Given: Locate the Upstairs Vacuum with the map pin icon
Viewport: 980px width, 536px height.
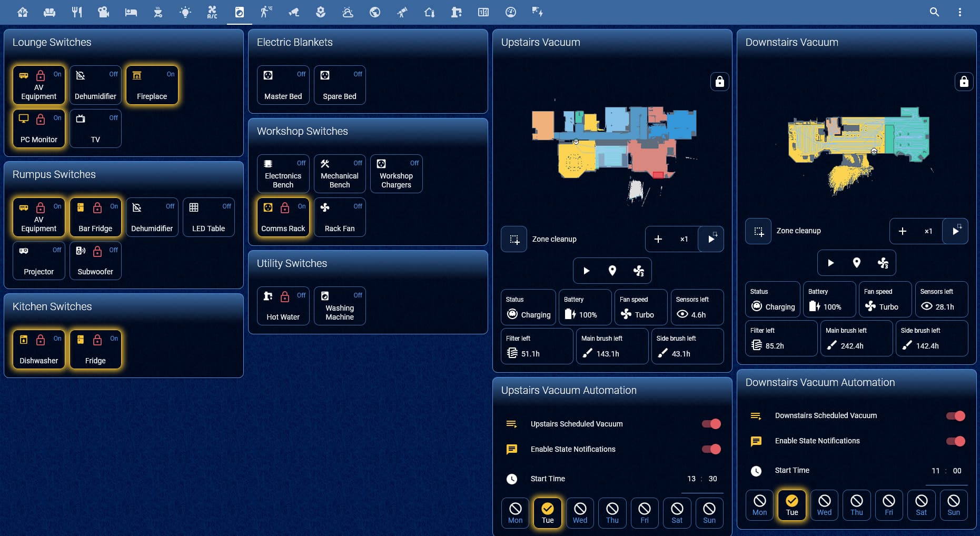Looking at the screenshot, I should coord(612,271).
